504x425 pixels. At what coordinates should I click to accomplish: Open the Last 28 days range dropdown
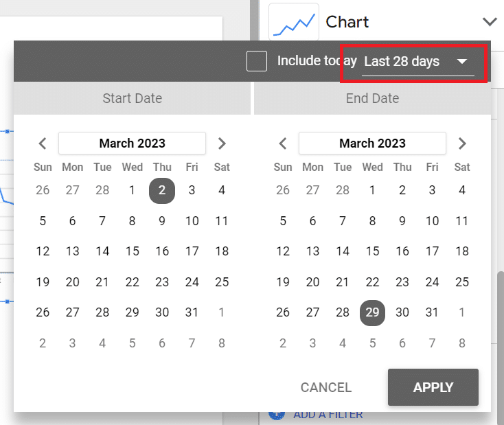[x=415, y=62]
